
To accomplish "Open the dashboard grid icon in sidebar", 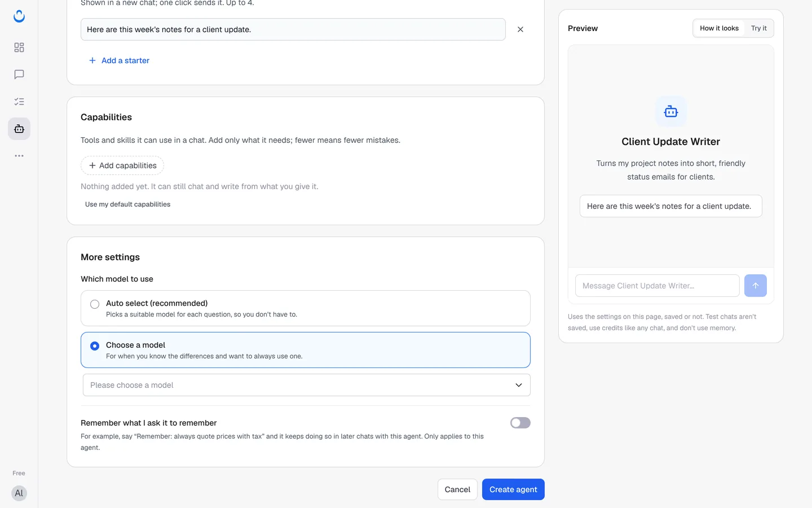I will 19,47.
